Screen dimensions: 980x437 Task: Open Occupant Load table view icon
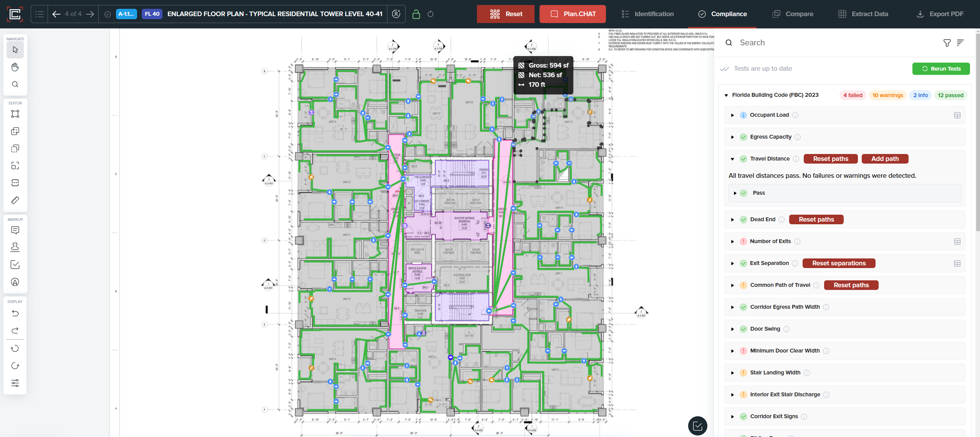pyautogui.click(x=957, y=115)
